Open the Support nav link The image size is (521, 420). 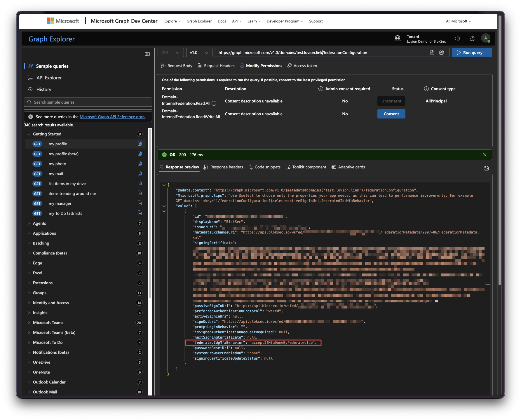click(x=316, y=21)
